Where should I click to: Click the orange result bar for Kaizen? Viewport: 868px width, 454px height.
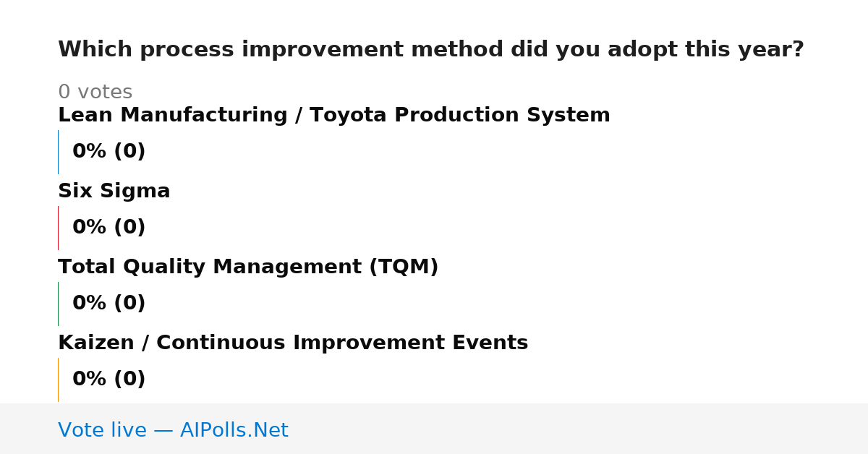58,380
